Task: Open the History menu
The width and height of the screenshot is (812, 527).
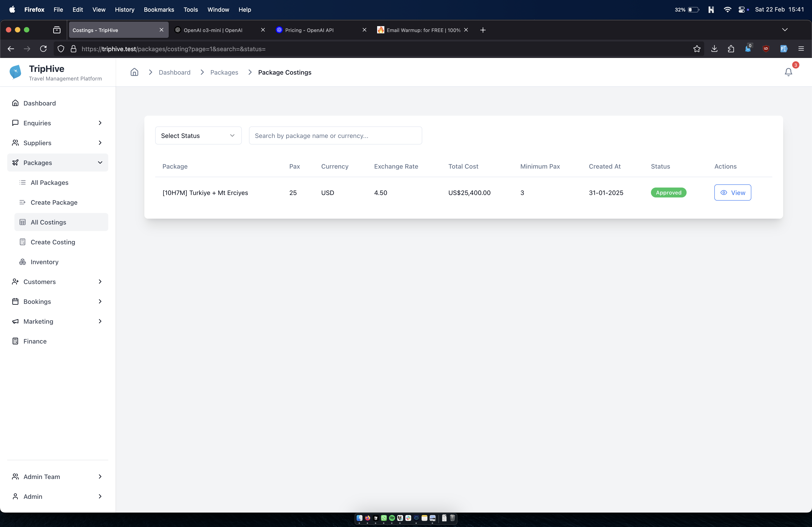Action: [125, 9]
